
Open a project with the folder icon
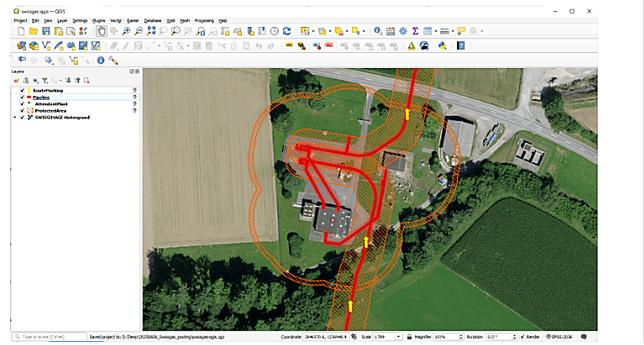34,32
